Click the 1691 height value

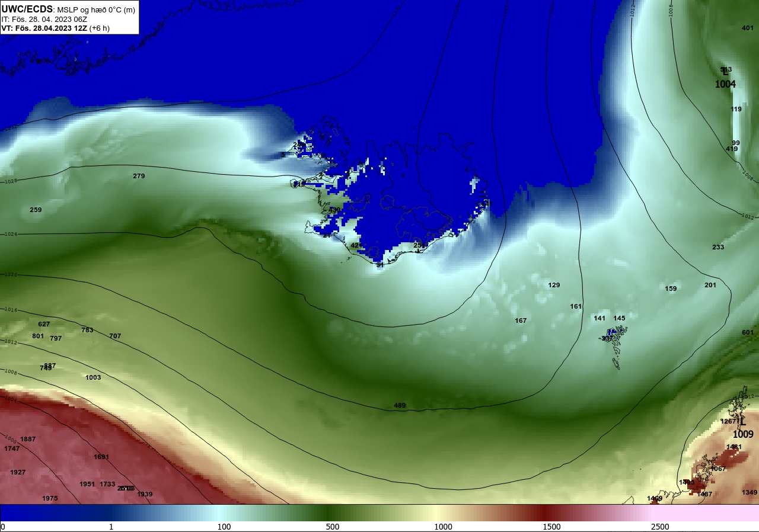pyautogui.click(x=101, y=457)
